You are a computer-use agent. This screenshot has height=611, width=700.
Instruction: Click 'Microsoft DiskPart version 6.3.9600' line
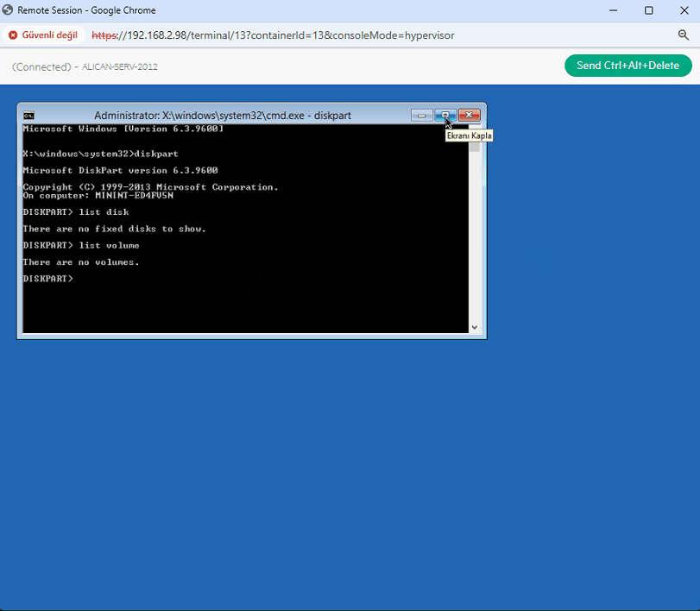(x=120, y=171)
